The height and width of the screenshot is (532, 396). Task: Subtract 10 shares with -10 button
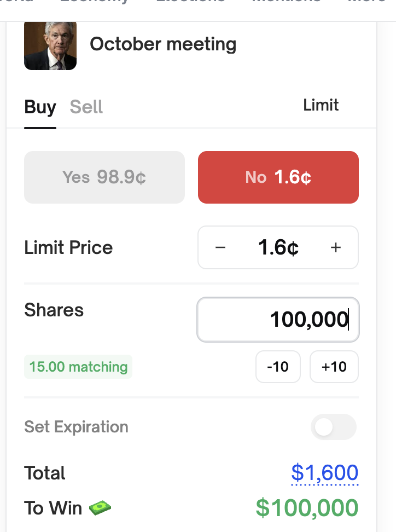(x=278, y=367)
